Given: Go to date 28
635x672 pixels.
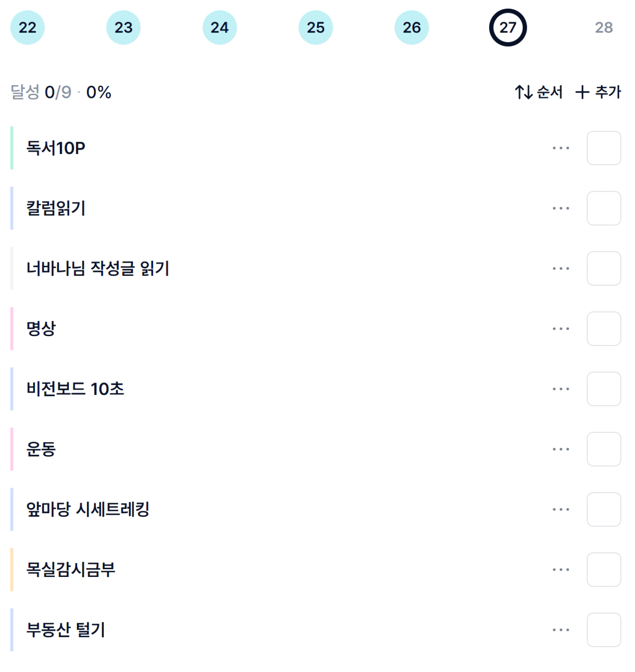Looking at the screenshot, I should click(x=604, y=28).
